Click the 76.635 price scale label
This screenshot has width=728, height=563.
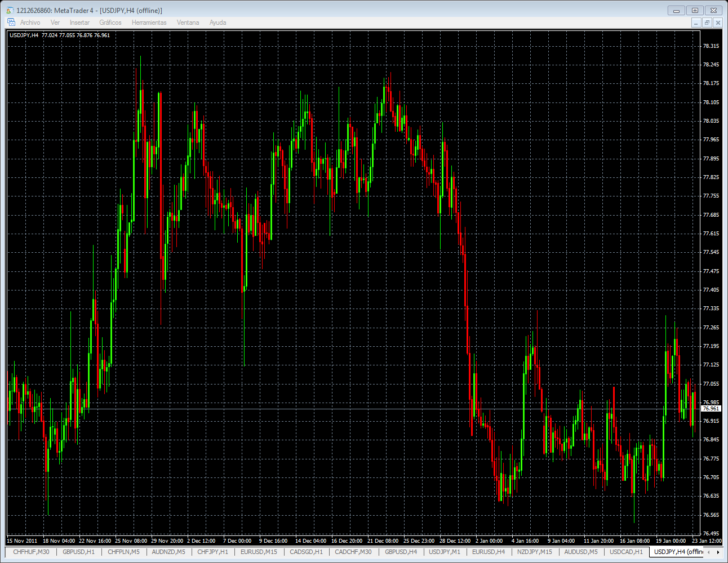[711, 496]
